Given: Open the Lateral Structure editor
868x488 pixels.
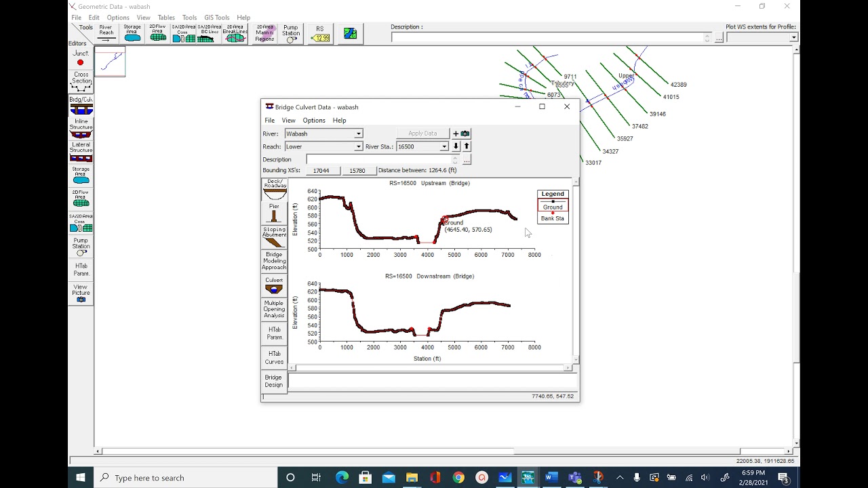Looking at the screenshot, I should pyautogui.click(x=81, y=152).
